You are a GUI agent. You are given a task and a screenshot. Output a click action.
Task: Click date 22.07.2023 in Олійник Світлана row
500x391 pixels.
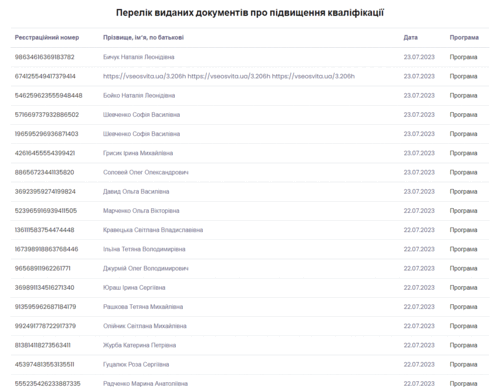point(419,326)
